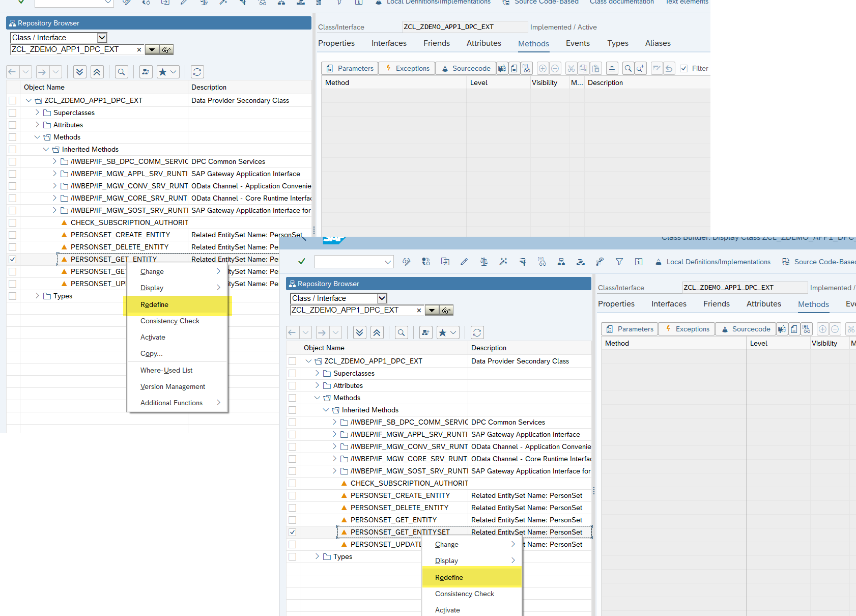
Task: Expand the Attributes node in lower browser
Action: point(317,385)
